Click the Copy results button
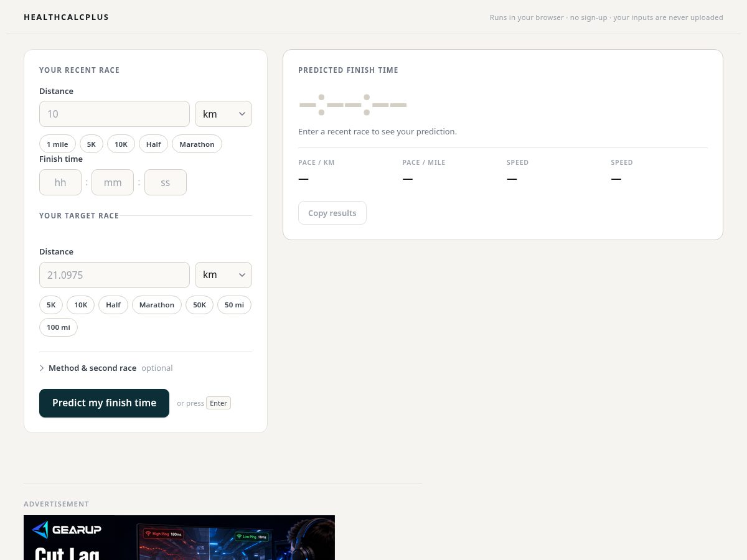 tap(332, 213)
